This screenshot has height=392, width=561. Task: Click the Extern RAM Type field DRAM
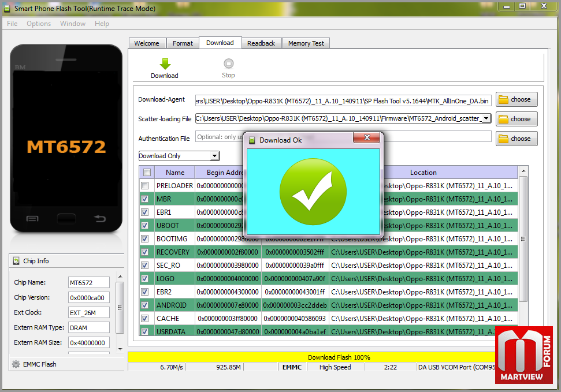(x=89, y=327)
